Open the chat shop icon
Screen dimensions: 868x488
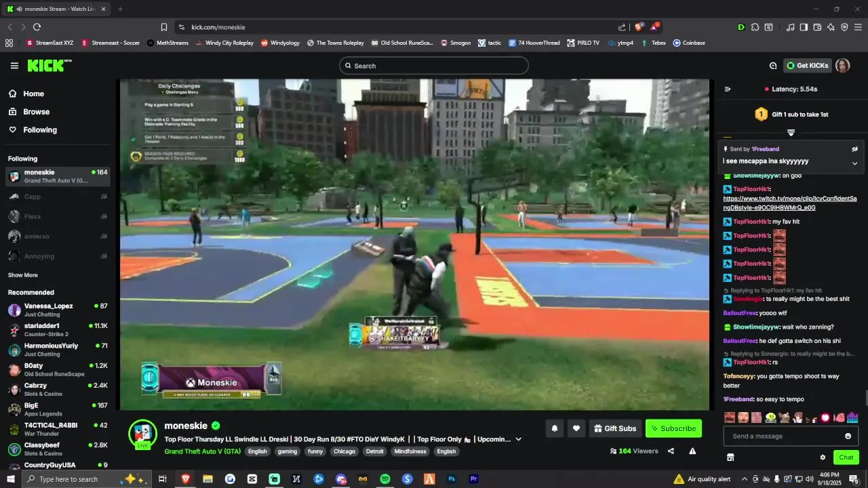tap(730, 457)
